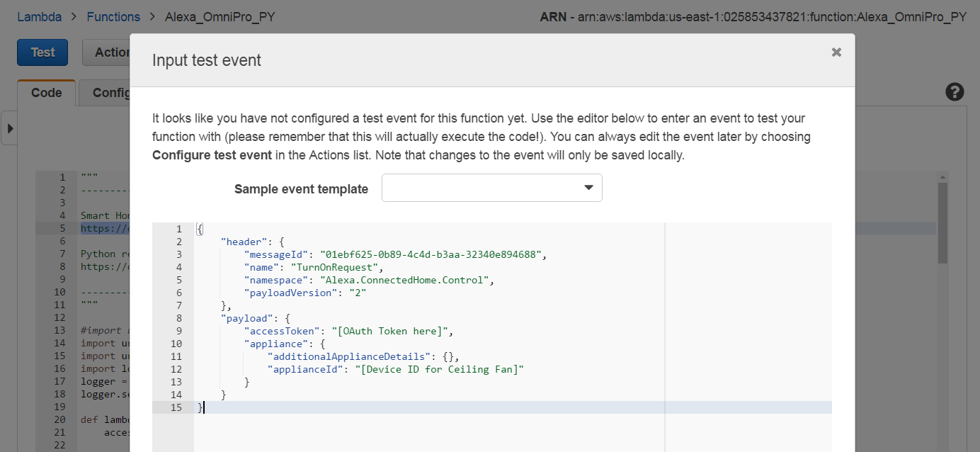This screenshot has height=452, width=980.
Task: Click line number 9 in the event editor
Action: click(x=177, y=331)
